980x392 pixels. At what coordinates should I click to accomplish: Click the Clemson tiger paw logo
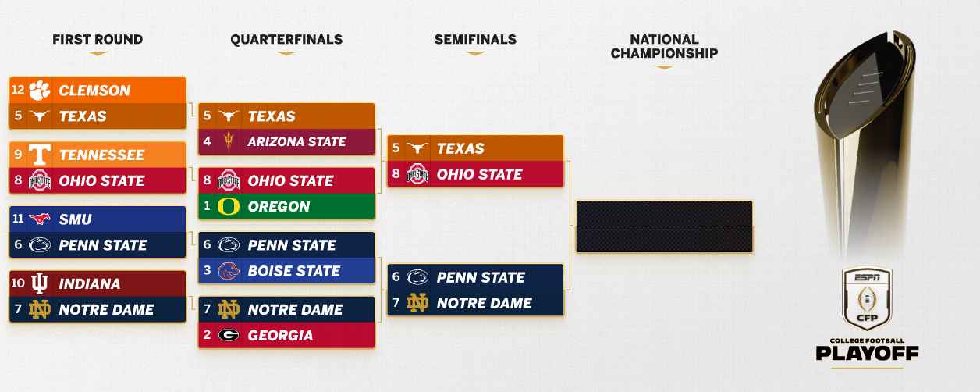coord(40,91)
